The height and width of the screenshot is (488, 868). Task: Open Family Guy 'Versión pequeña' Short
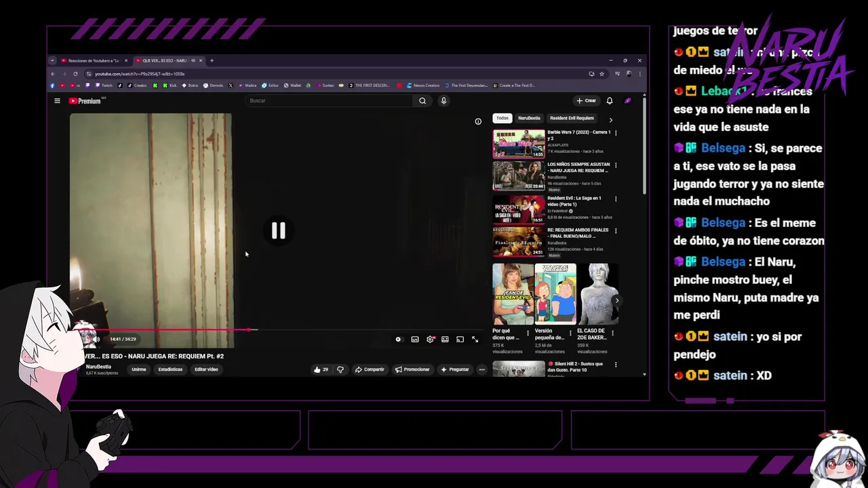coord(555,295)
